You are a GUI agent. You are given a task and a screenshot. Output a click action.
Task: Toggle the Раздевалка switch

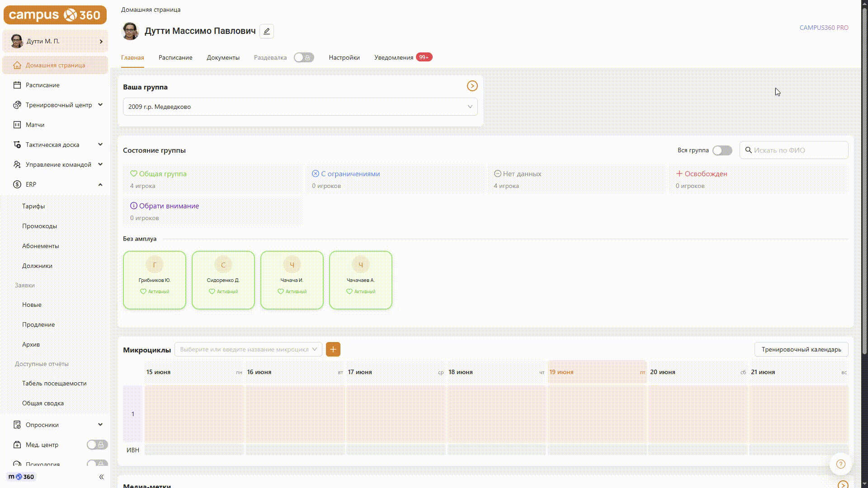(x=304, y=57)
